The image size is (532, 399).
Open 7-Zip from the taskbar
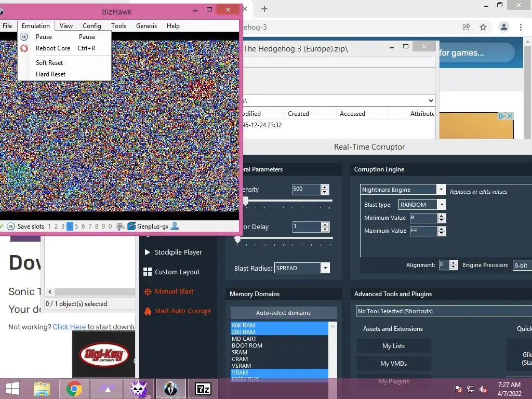203,389
